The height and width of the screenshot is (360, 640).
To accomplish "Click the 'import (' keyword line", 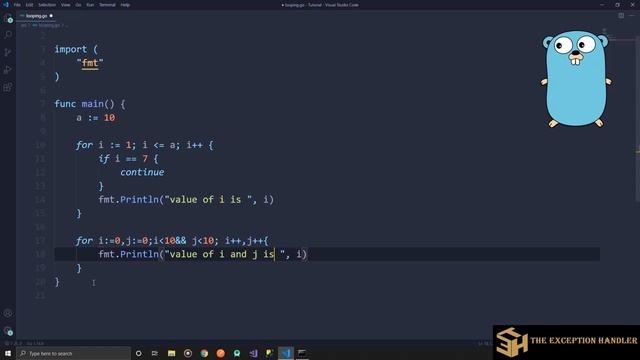I will tap(76, 49).
